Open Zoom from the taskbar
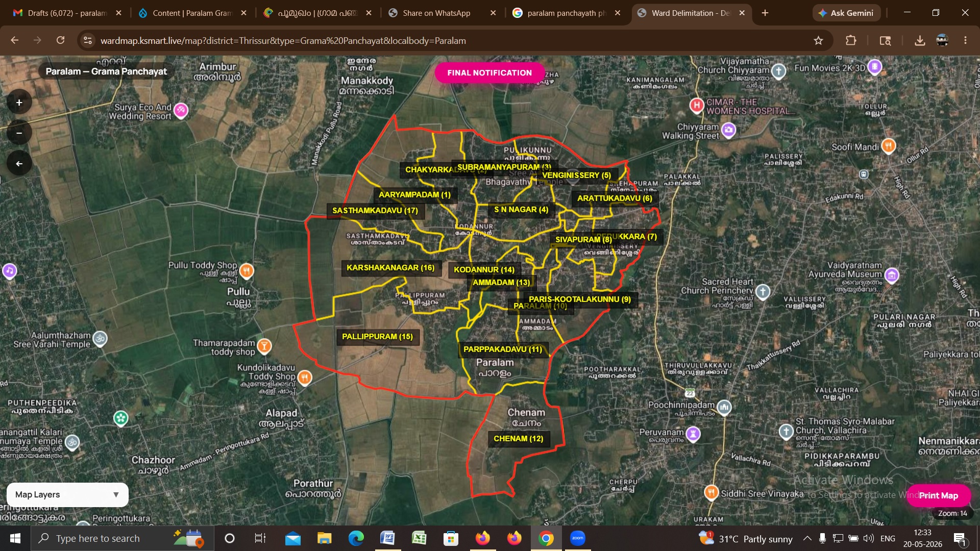Screen dimensions: 980x551 tap(578, 538)
